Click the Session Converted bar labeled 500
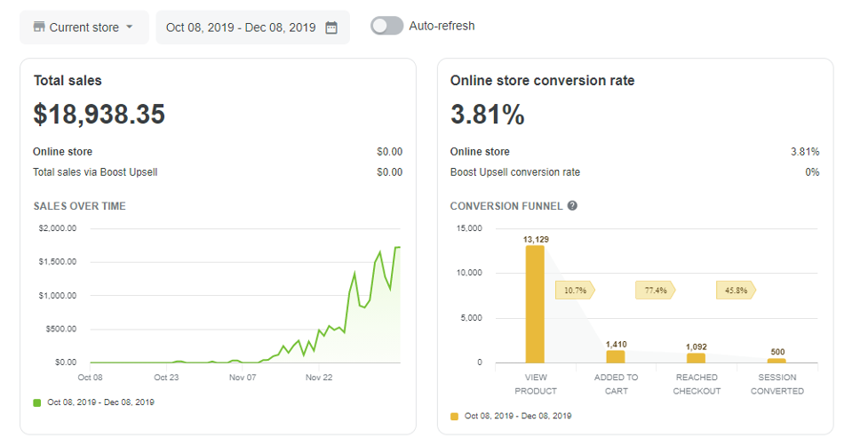This screenshot has width=868, height=446. (x=776, y=361)
